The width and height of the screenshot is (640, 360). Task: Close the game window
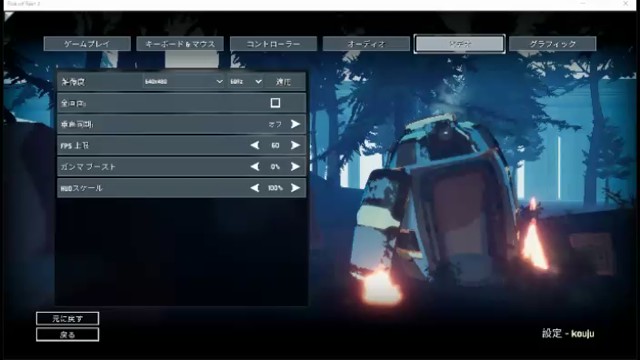coord(626,4)
